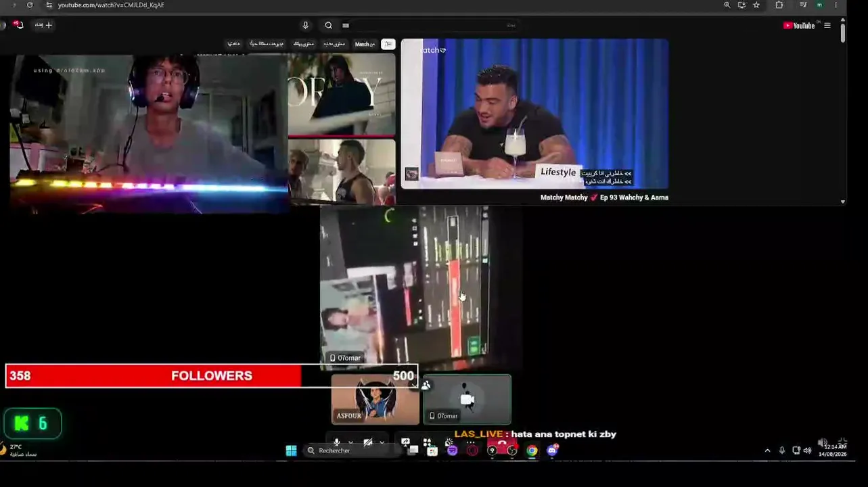868x487 pixels.
Task: Open the Chrome zoom magnifier icon
Action: click(x=727, y=5)
